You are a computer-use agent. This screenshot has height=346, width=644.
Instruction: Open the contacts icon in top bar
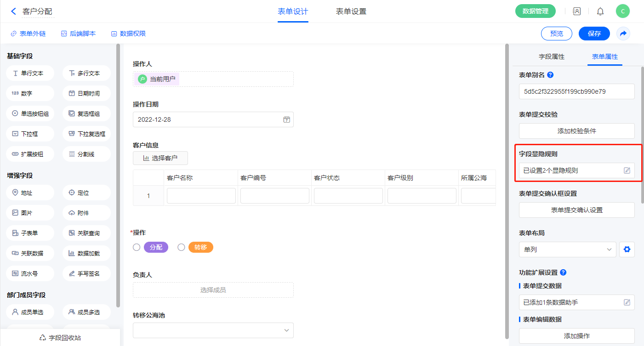pos(576,11)
